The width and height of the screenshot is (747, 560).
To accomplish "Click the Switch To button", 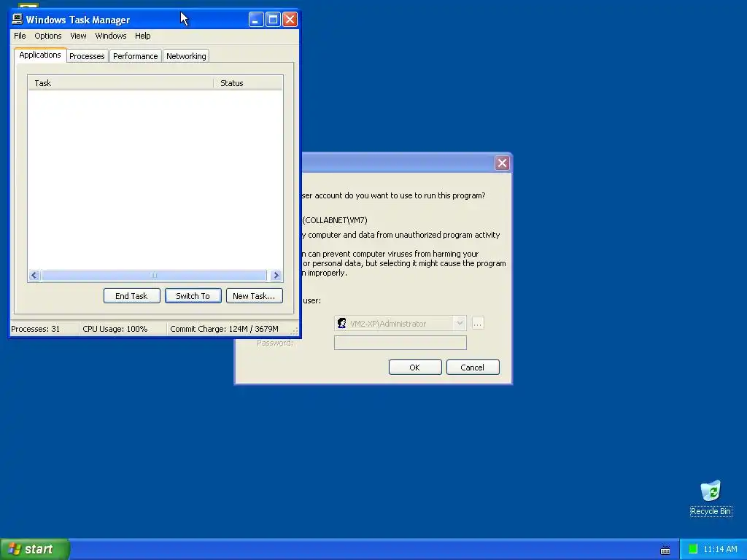I will point(193,296).
